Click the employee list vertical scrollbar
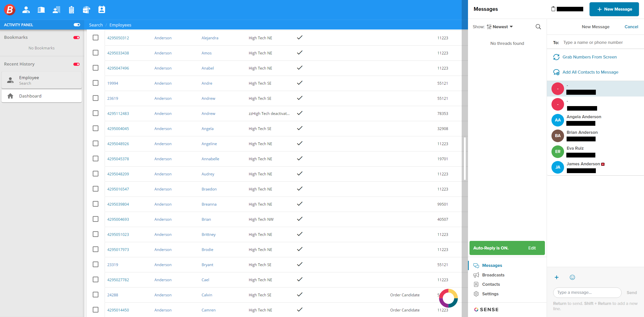 point(464,159)
